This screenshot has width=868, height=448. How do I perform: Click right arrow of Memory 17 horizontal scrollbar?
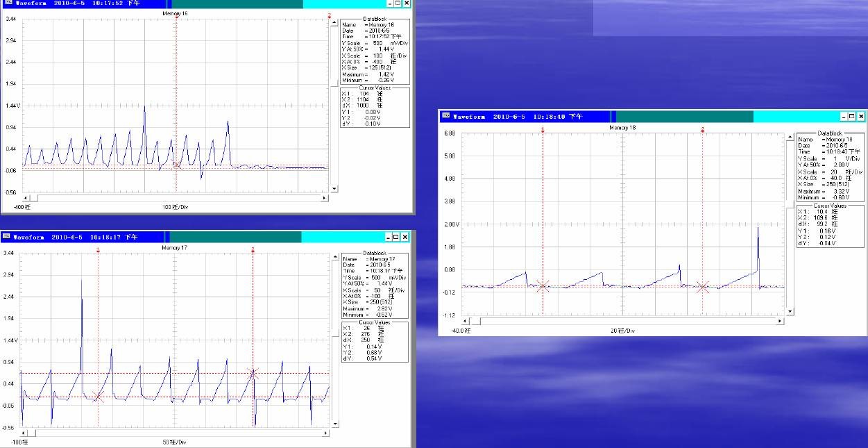(x=325, y=433)
